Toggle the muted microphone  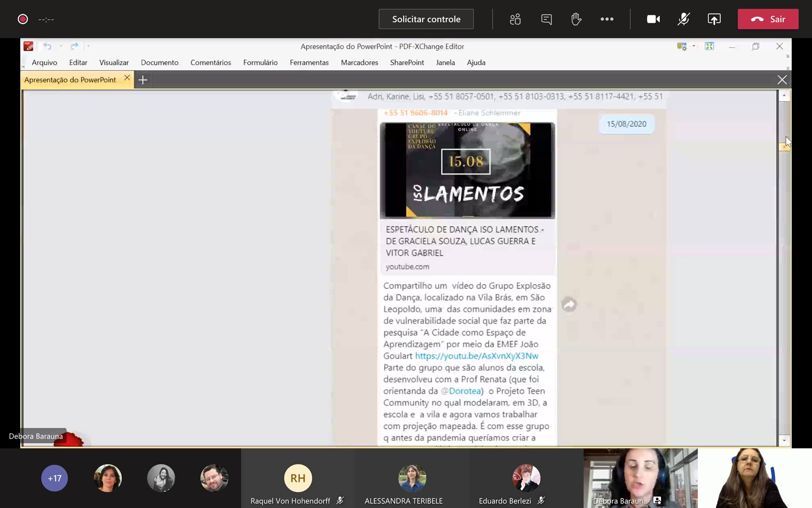684,19
